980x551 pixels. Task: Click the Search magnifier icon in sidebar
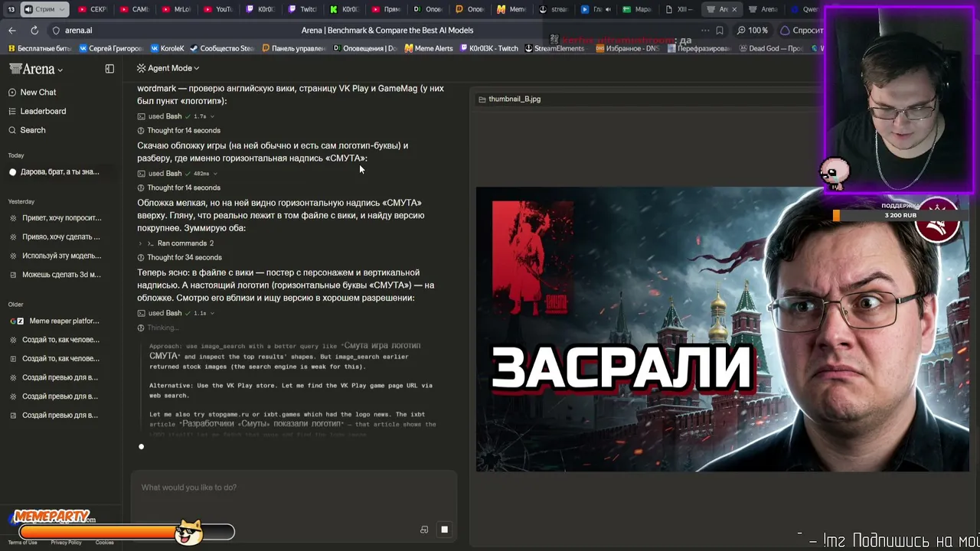[12, 130]
